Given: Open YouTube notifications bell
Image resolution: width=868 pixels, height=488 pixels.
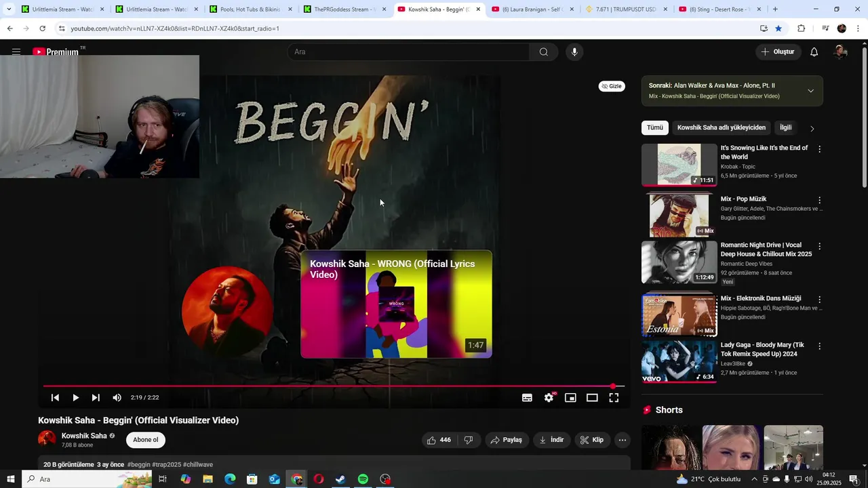Looking at the screenshot, I should tap(814, 52).
